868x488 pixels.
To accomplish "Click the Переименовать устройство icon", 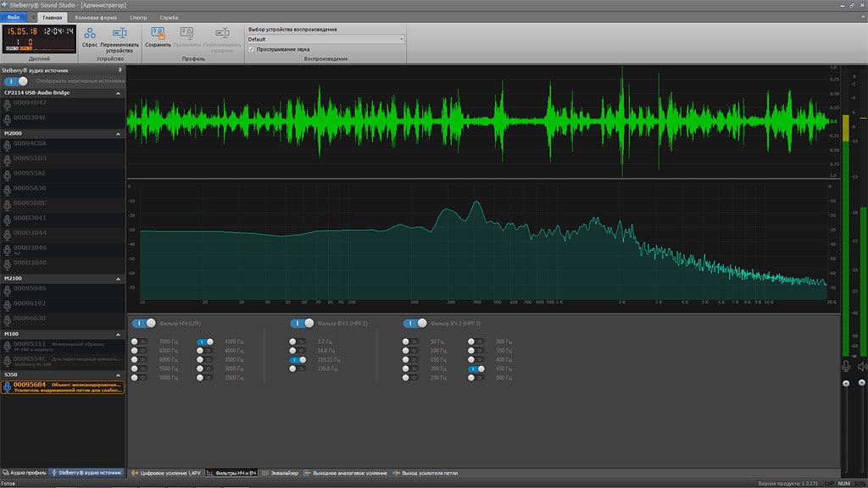I will point(120,34).
